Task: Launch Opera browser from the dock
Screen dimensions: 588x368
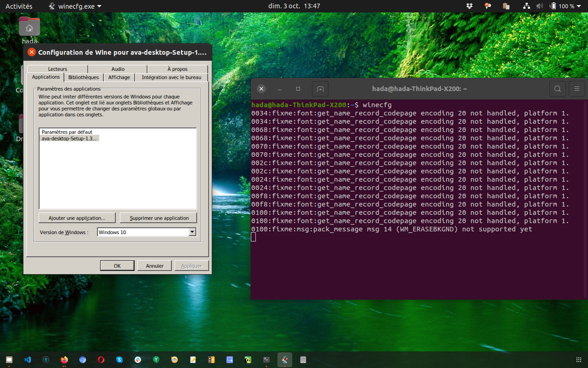Action: pyautogui.click(x=101, y=360)
